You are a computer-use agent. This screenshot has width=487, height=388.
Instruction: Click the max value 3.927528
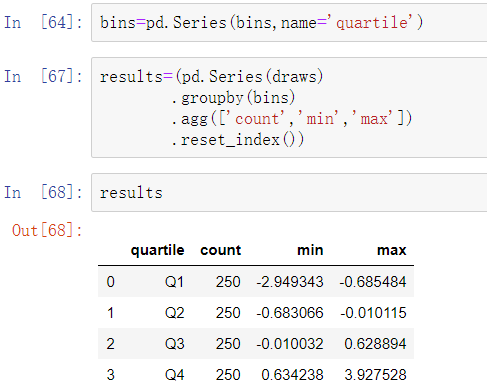point(375,375)
